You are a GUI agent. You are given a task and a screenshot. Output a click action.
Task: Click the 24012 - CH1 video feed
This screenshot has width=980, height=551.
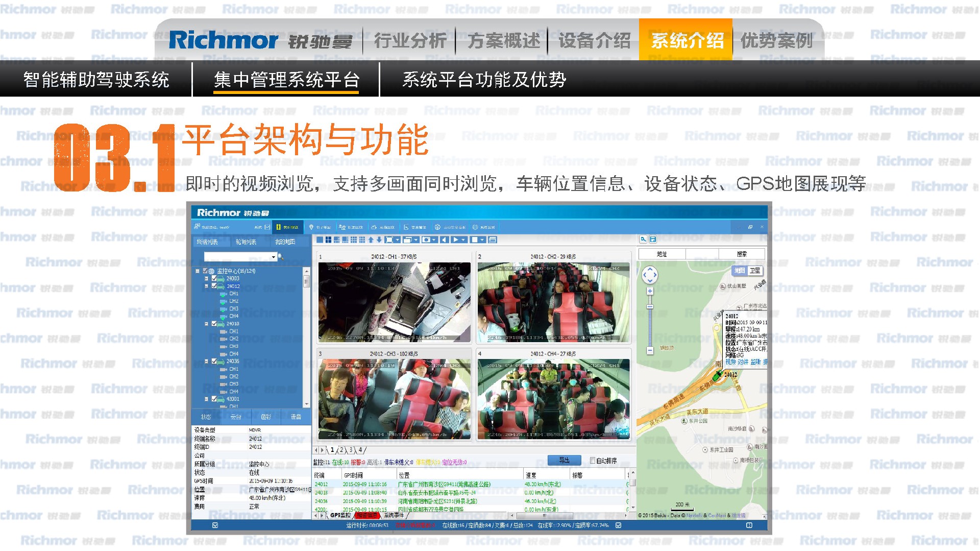394,302
